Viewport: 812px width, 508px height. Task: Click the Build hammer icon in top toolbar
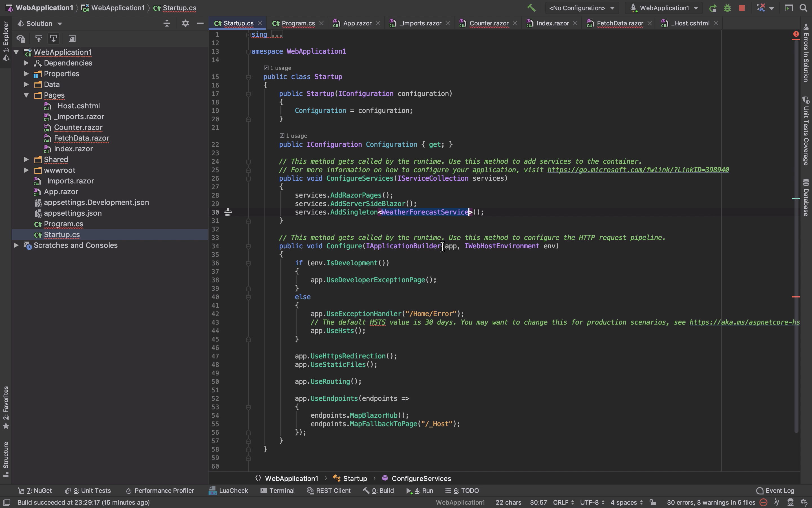tap(531, 8)
